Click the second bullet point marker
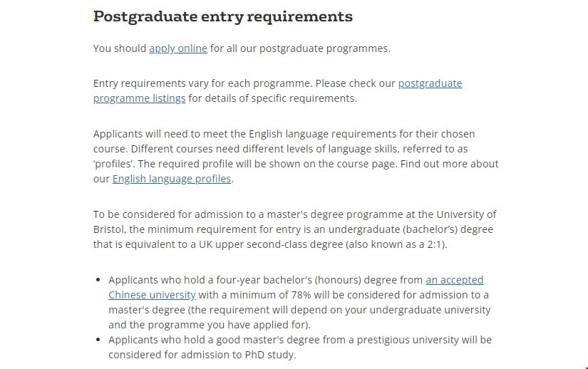 point(98,340)
